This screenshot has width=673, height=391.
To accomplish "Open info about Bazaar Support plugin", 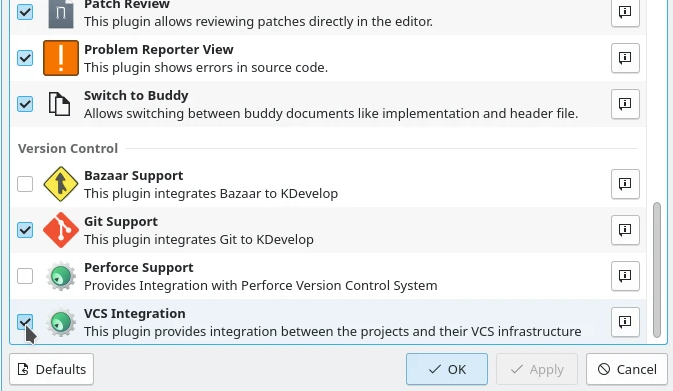I will [625, 184].
